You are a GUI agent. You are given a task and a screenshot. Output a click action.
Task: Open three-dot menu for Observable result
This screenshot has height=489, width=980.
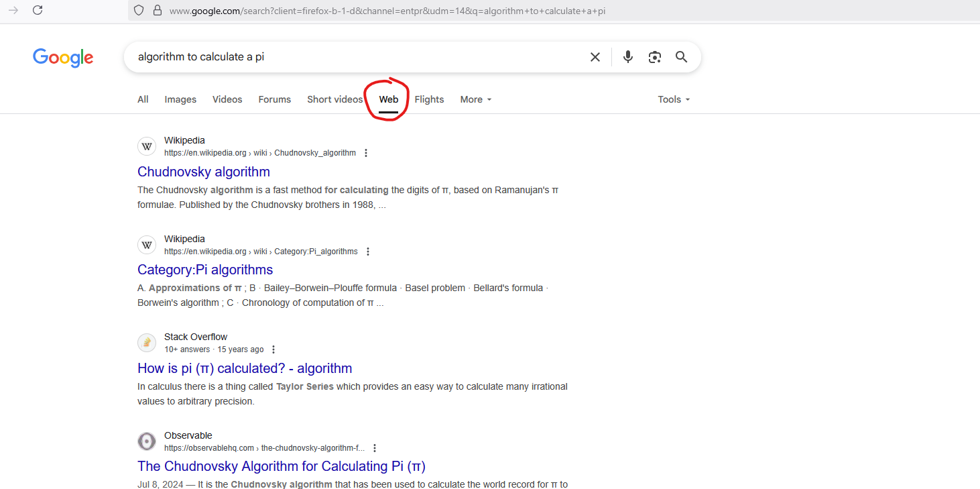tap(375, 448)
